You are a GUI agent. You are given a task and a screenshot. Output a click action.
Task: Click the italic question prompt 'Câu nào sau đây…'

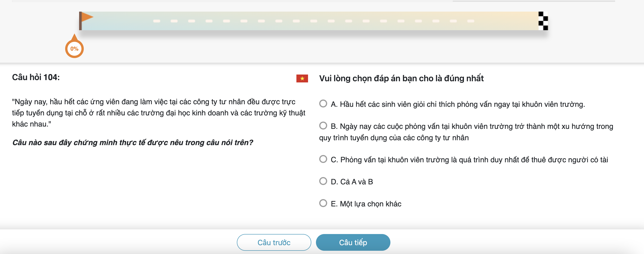pyautogui.click(x=133, y=143)
